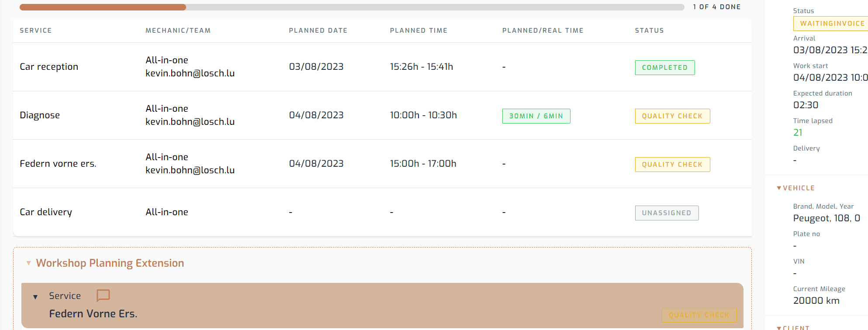
Task: Click the STATUS column header
Action: 649,31
